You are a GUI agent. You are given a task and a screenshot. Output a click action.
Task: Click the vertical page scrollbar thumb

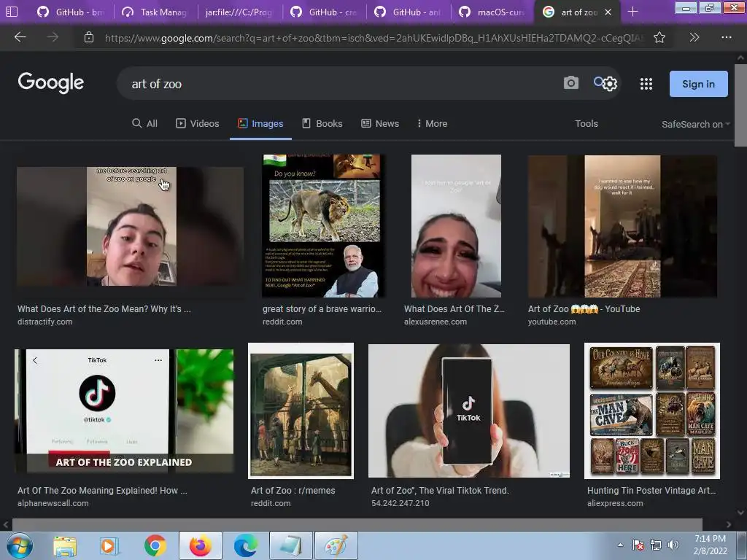click(x=741, y=106)
